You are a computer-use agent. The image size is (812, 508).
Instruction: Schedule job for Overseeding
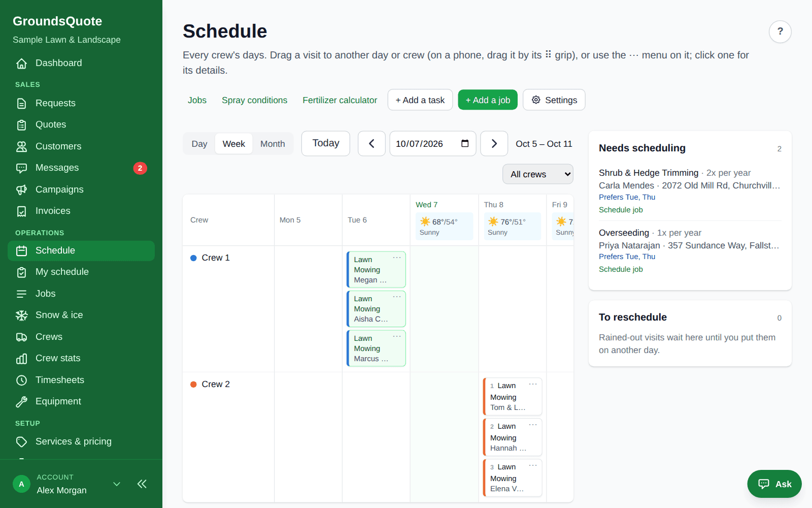click(x=621, y=269)
